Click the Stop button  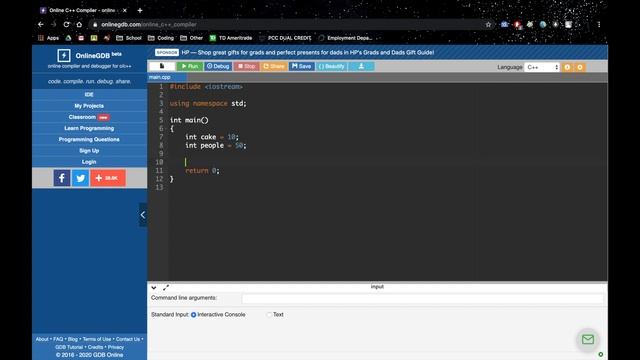tap(247, 66)
